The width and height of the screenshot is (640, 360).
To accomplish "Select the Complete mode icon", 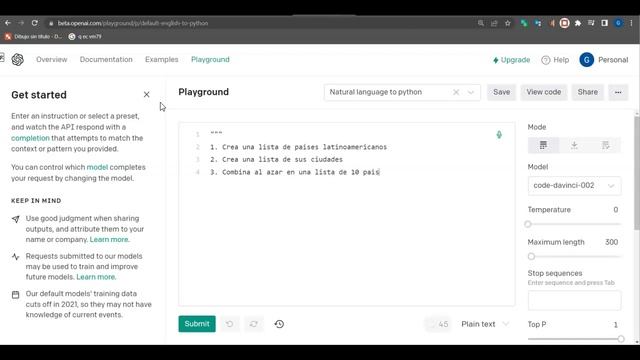I will [x=543, y=145].
